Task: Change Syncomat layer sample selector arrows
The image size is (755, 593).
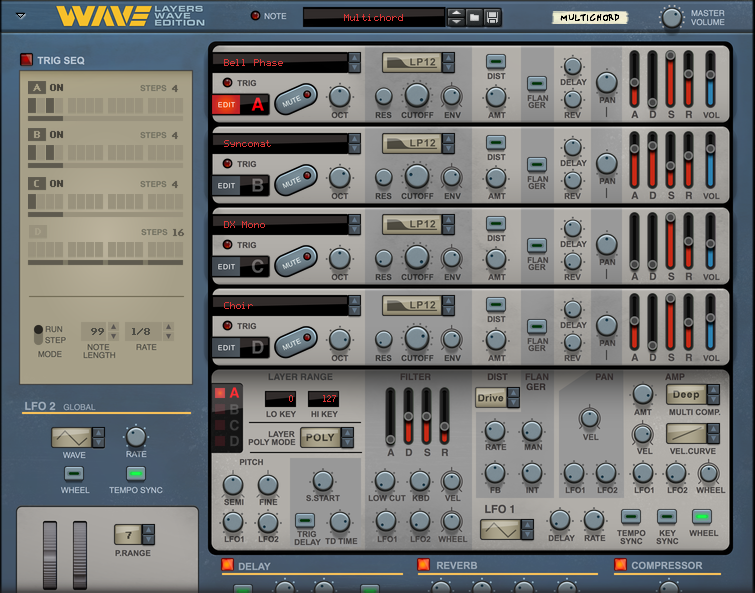Action: tap(354, 143)
